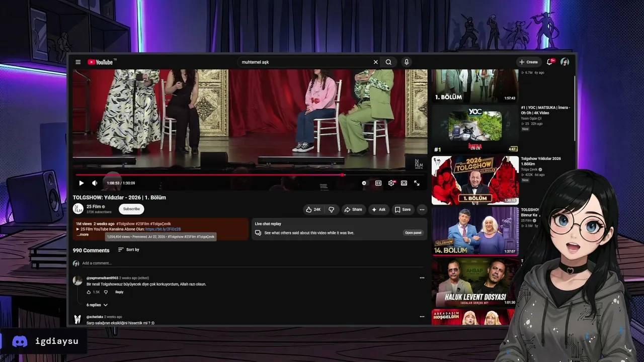Reply to the @yagmurnalbant8965 comment
644x362 pixels.
119,292
